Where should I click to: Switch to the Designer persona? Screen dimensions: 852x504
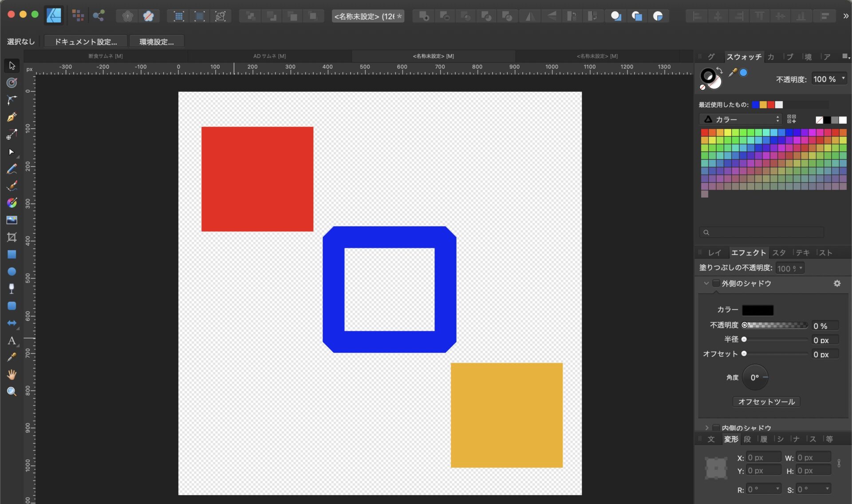[x=54, y=16]
